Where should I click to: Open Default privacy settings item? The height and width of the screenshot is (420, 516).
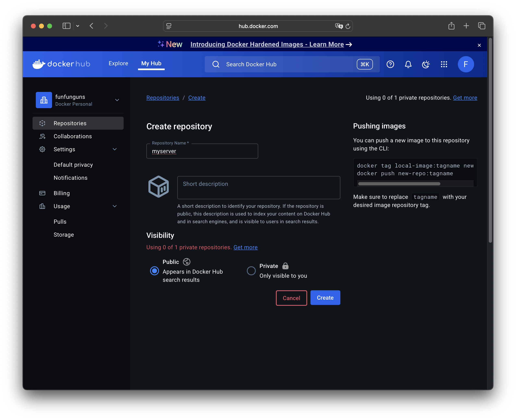(73, 165)
